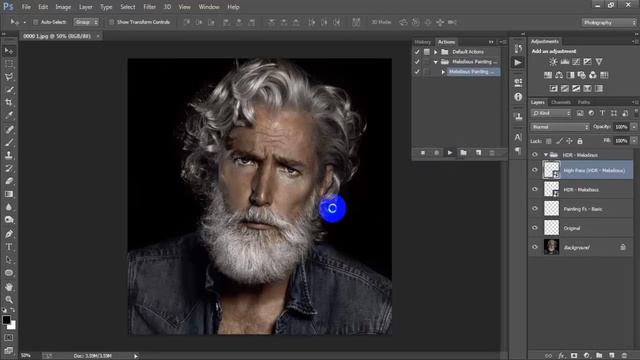Viewport: 640px width, 360px height.
Task: Select the Gradient tool
Action: [x=9, y=194]
